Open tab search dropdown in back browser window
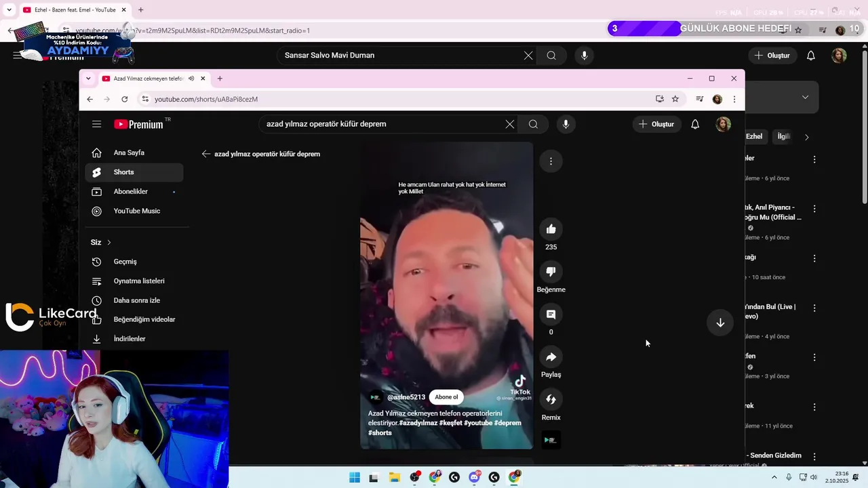 (8, 10)
